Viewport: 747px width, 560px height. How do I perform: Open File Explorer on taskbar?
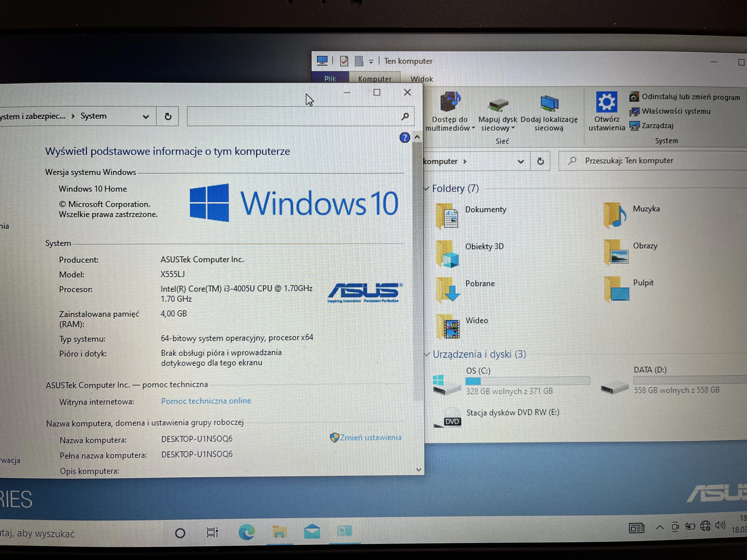tap(279, 532)
